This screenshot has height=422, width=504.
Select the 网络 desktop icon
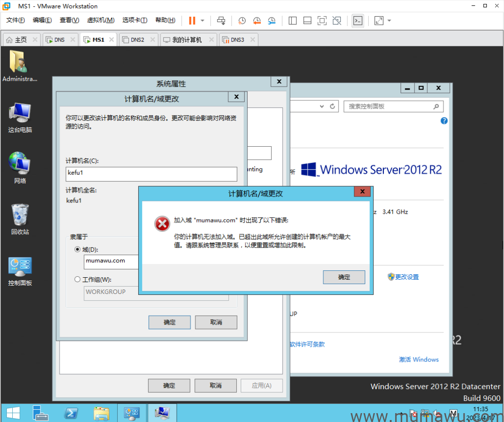pyautogui.click(x=20, y=168)
